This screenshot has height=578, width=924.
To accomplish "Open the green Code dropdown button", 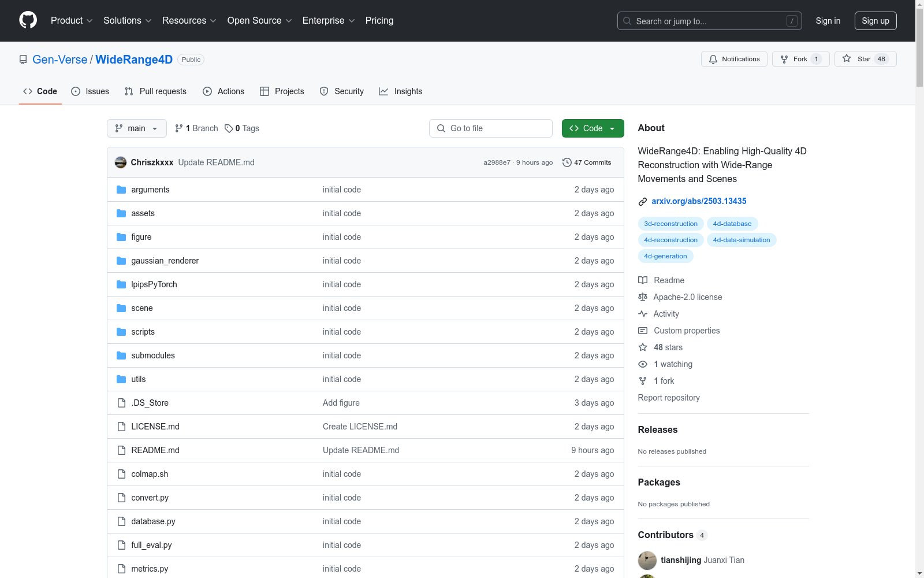I will coord(593,128).
